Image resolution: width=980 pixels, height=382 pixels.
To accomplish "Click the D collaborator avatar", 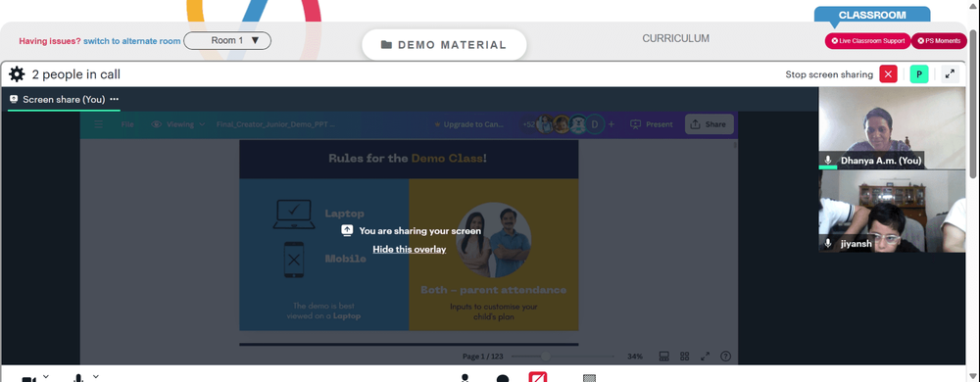I will coord(595,124).
